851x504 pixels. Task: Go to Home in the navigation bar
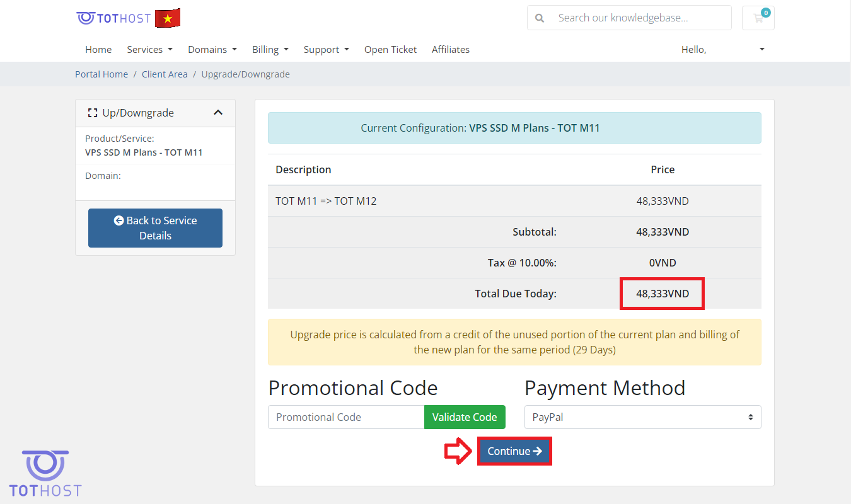[98, 50]
